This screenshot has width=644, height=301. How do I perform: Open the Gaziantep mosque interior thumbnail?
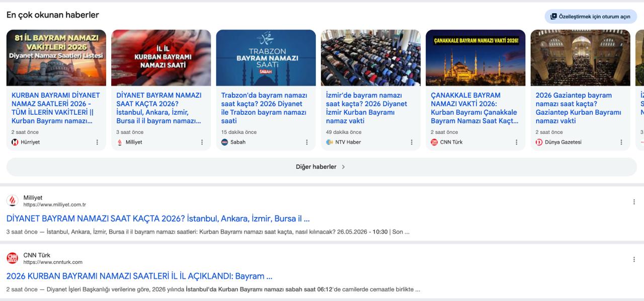pos(581,58)
